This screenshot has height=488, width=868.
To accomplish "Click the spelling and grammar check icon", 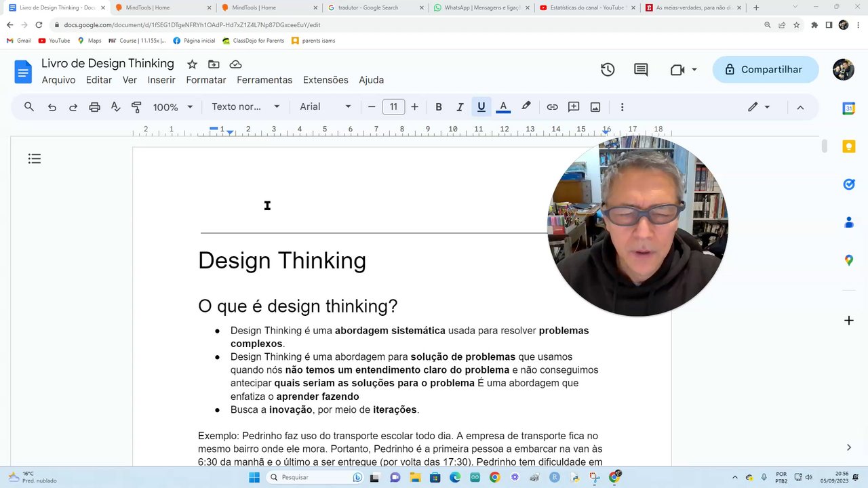I will 115,107.
